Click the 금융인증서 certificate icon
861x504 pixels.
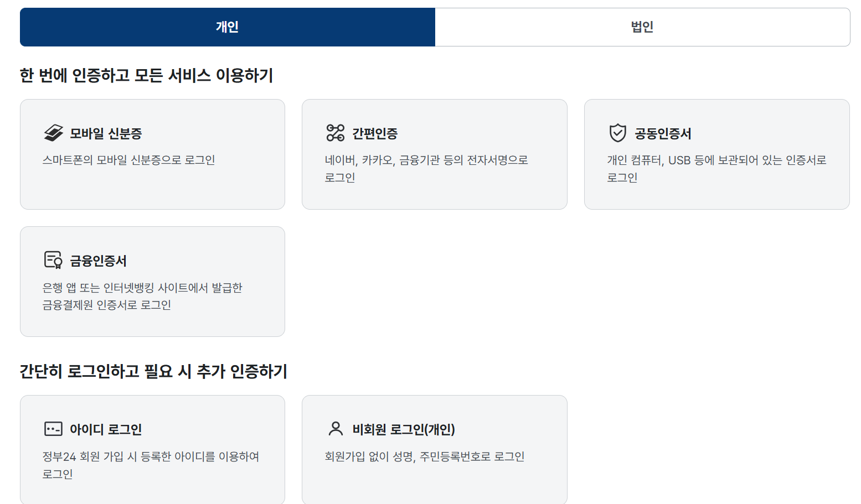(54, 260)
